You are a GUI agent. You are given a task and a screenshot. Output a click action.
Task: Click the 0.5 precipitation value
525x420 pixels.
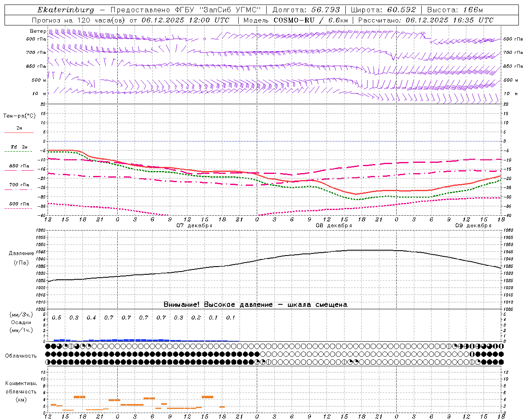click(x=57, y=317)
